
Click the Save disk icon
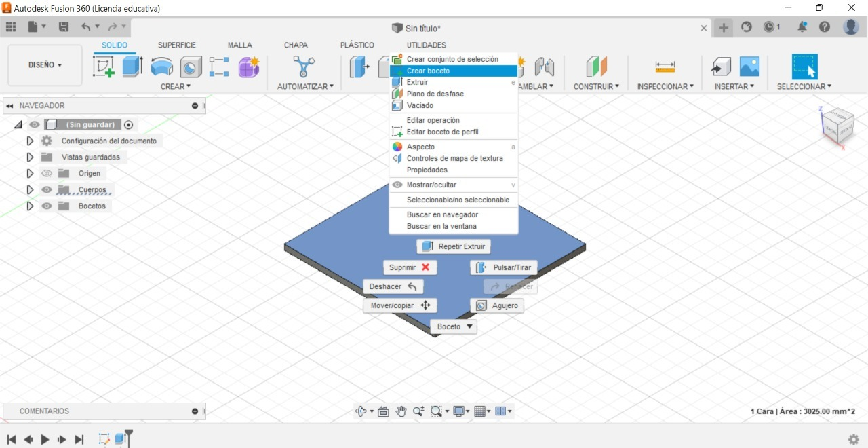64,27
